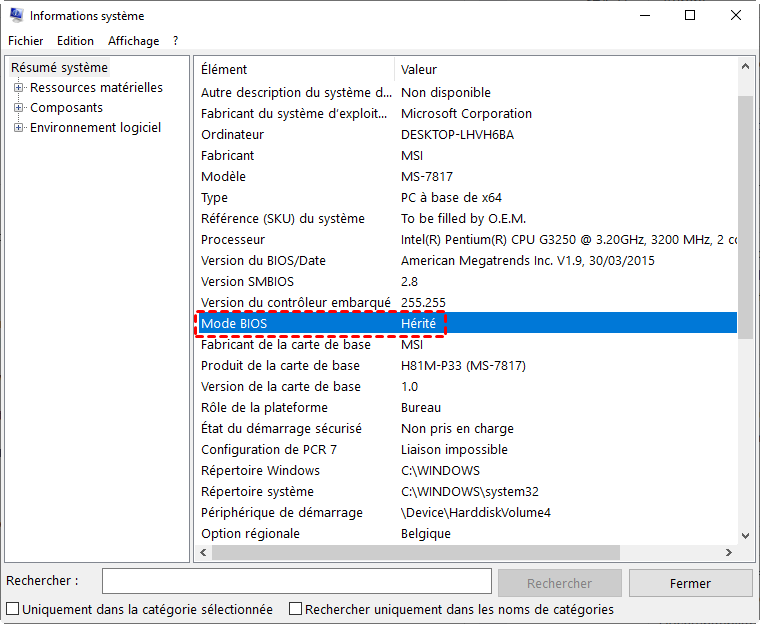Select the Mode BIOS row
The height and width of the screenshot is (624, 760).
320,323
